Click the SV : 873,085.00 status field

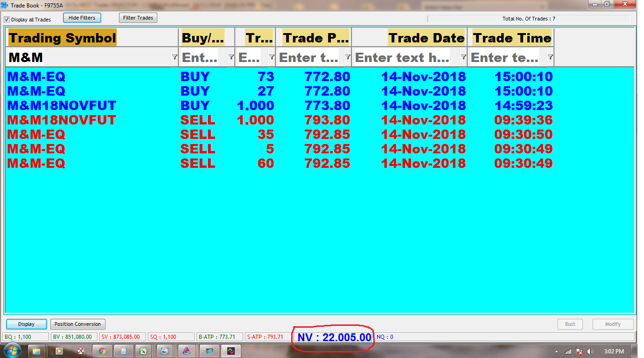coord(123,337)
